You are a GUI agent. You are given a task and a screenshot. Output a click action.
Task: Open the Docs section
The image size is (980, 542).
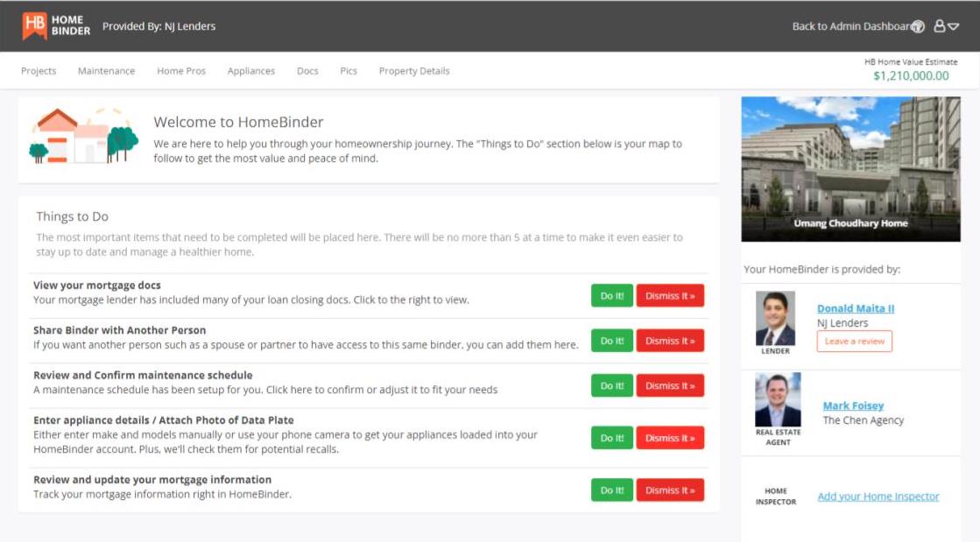point(307,70)
